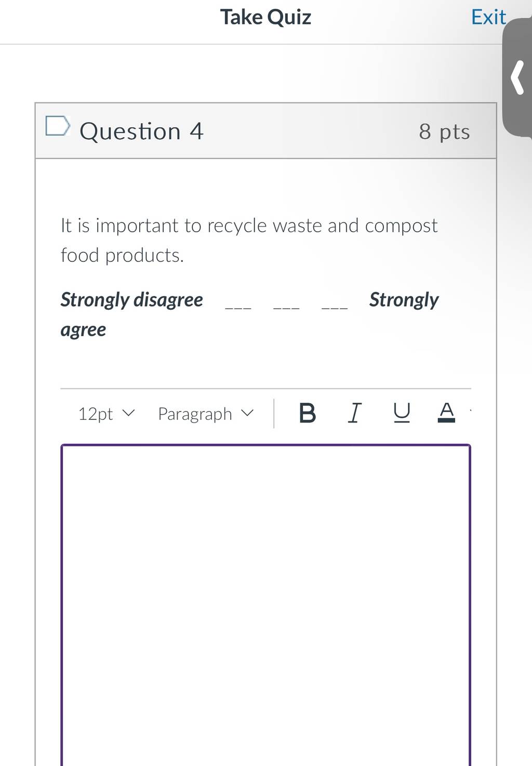
Task: Toggle bold formatting
Action: pyautogui.click(x=308, y=414)
